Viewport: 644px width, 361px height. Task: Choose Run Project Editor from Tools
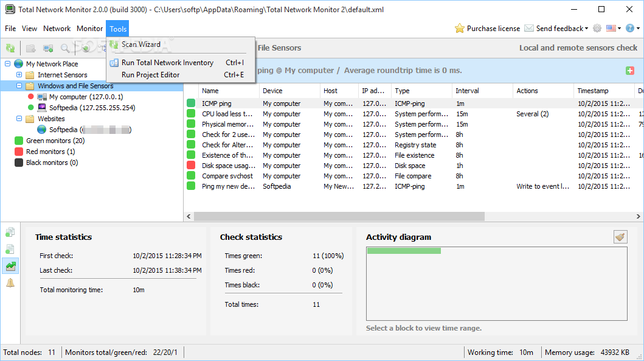coord(150,75)
